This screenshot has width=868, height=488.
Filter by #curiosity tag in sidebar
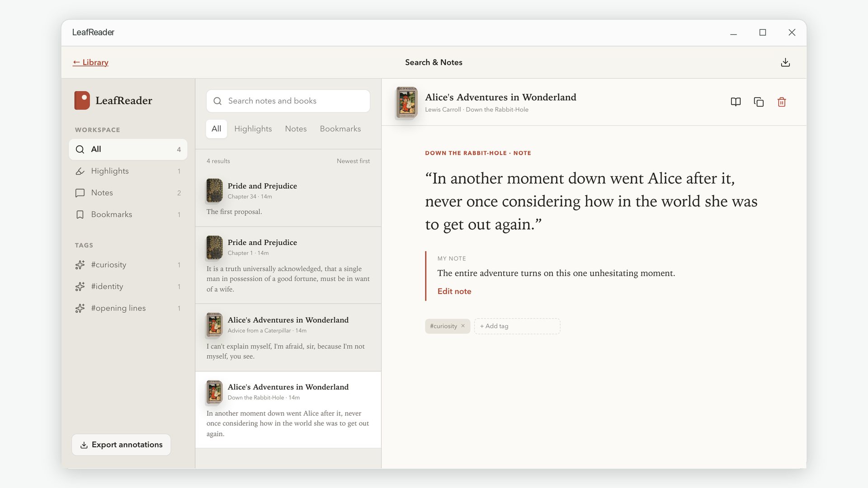(x=128, y=265)
